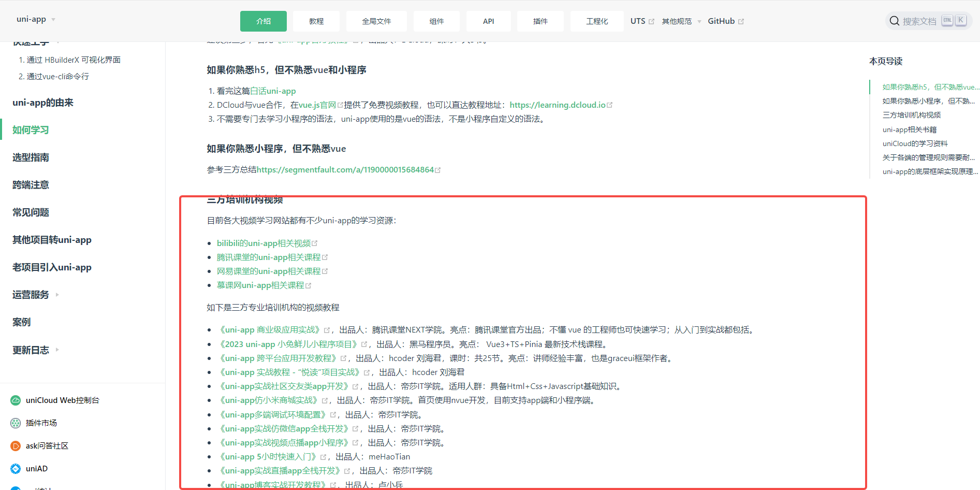Screen dimensions: 980x490
Task: Click external icon after segmentfault link
Action: click(438, 170)
